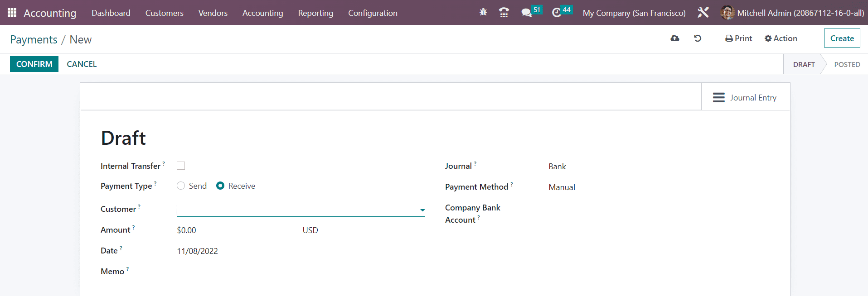Open the apps grid menu icon
Image resolution: width=868 pixels, height=296 pixels.
pos(12,13)
